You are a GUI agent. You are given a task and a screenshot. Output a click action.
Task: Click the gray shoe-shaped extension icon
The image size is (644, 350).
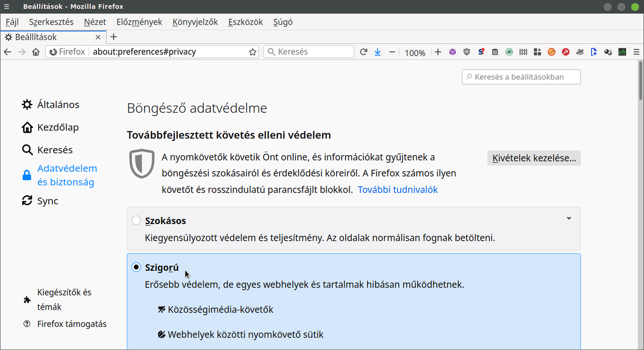click(x=580, y=51)
